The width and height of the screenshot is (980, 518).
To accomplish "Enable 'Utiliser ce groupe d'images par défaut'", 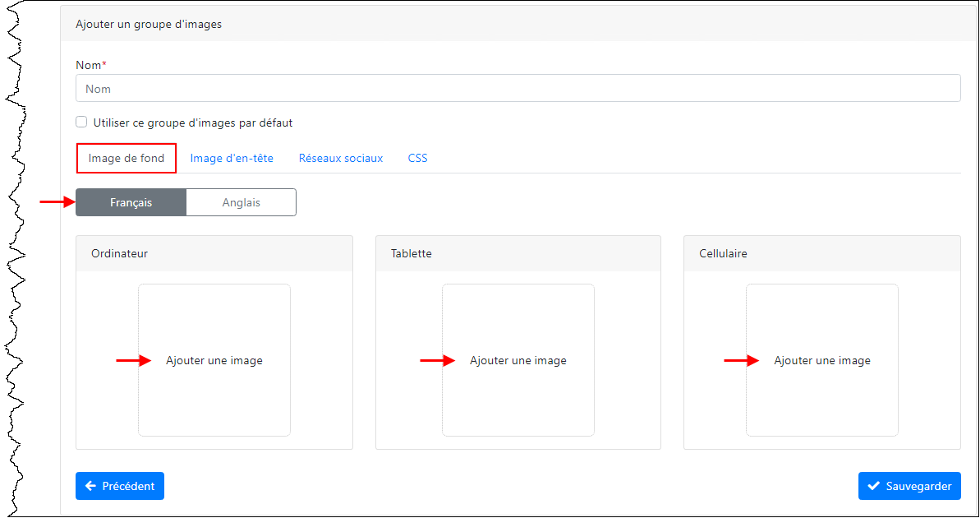I will tap(81, 121).
